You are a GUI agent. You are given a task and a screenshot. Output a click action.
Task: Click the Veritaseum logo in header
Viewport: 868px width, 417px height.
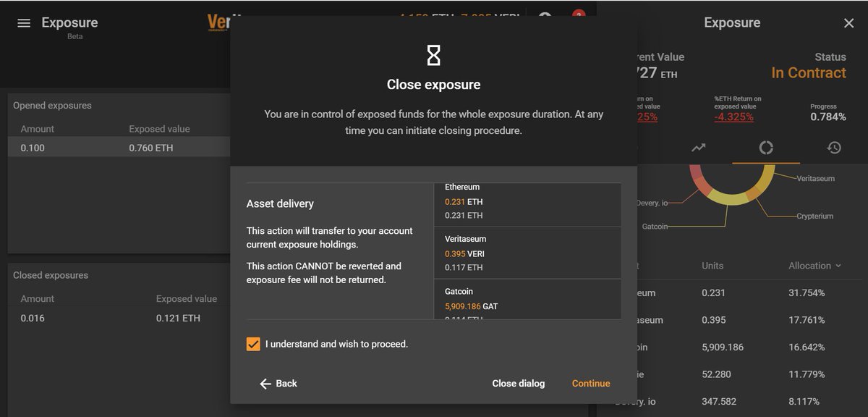[219, 23]
